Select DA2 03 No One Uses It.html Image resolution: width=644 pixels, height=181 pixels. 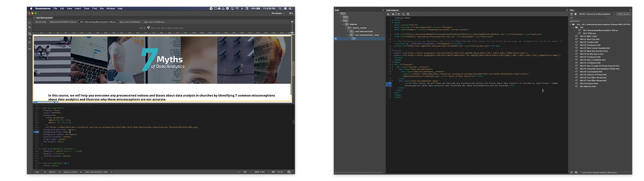pos(591,54)
